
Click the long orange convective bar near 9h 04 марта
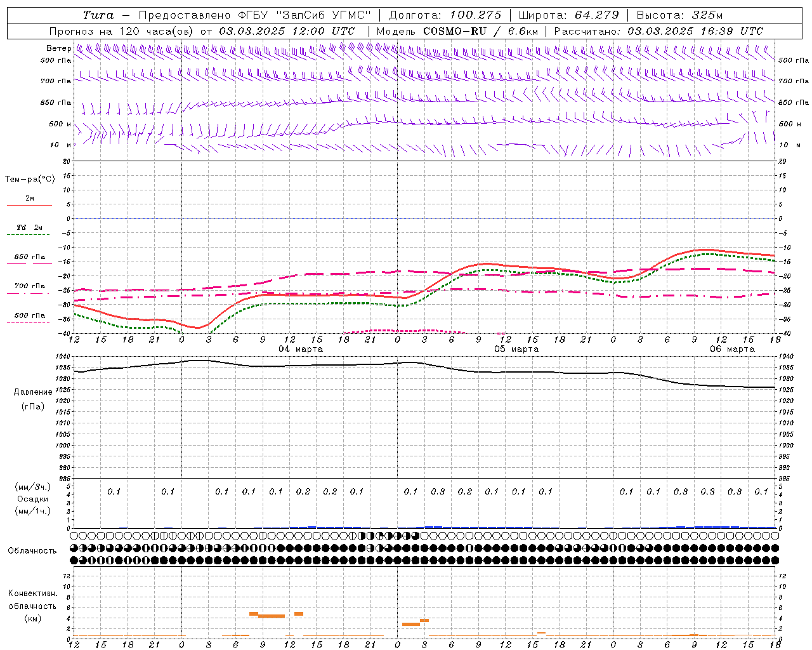[x=272, y=616]
